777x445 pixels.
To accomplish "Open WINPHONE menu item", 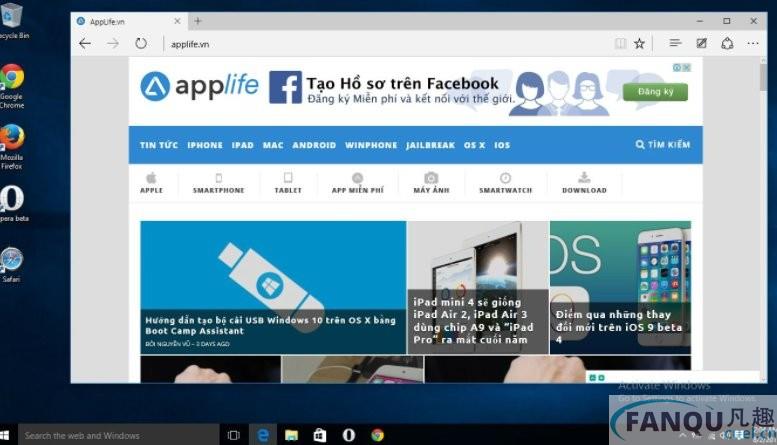I will coord(371,145).
